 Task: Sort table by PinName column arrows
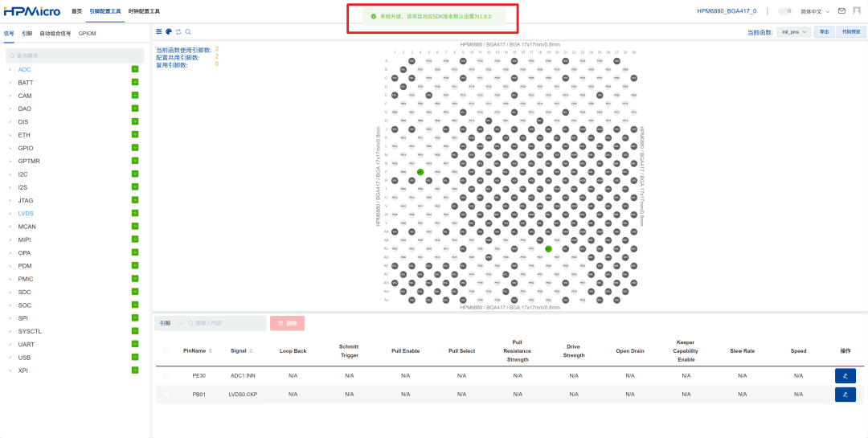[211, 351]
